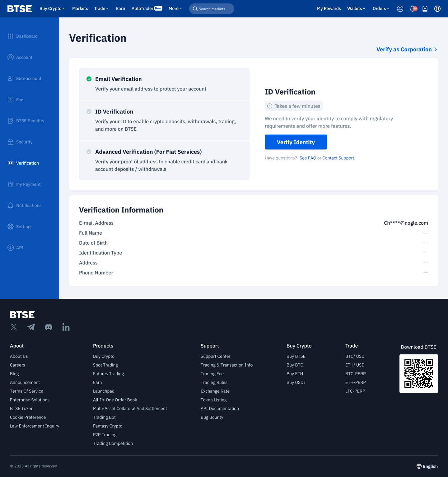This screenshot has width=448, height=477.
Task: Go to Markets in top navigation
Action: click(x=80, y=9)
